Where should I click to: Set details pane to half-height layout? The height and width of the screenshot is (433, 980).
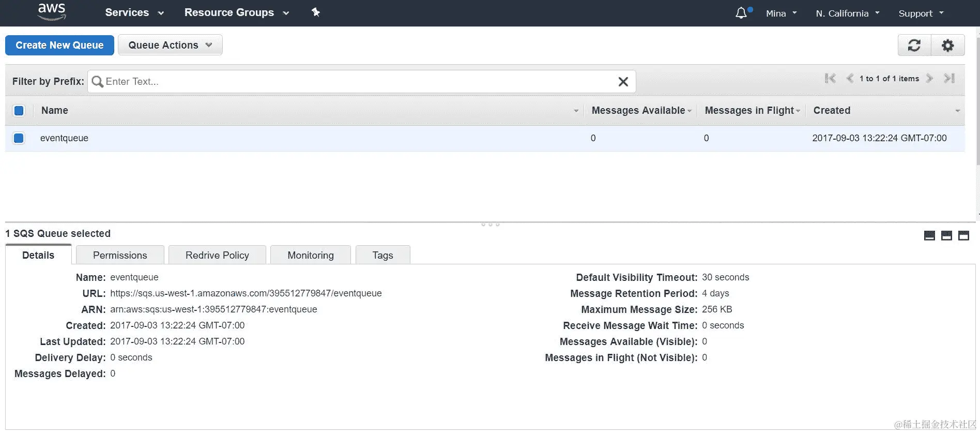[946, 236]
